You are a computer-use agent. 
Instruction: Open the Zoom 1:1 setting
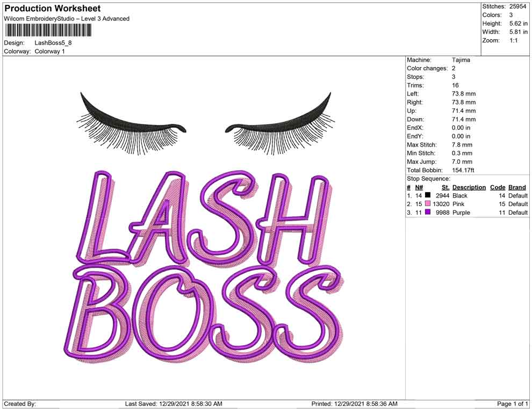click(x=513, y=40)
